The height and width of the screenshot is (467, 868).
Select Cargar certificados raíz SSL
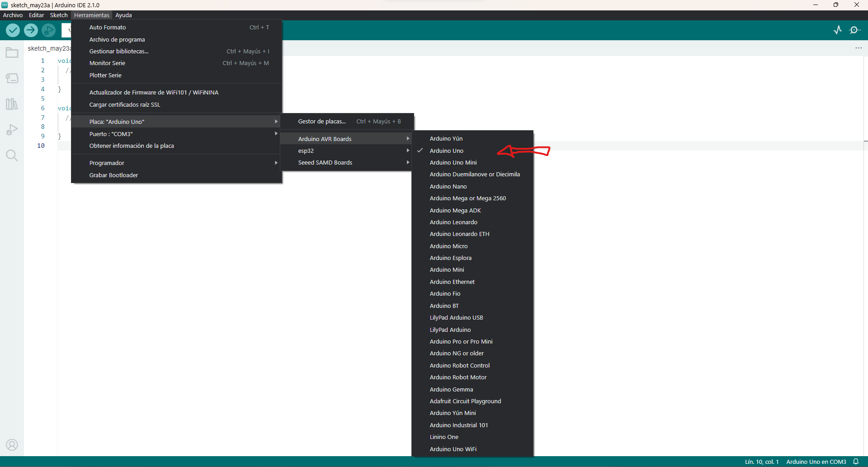(x=177, y=105)
